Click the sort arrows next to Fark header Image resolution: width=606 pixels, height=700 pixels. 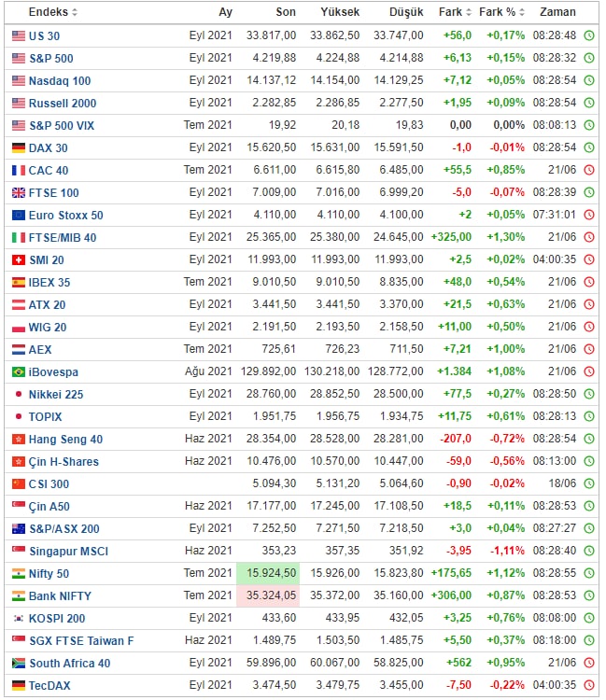[x=469, y=12]
